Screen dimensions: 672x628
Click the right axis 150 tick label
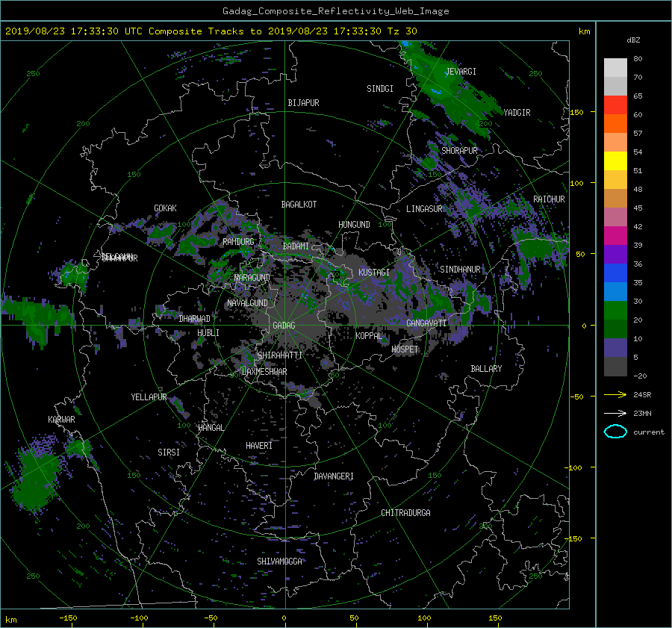click(576, 112)
